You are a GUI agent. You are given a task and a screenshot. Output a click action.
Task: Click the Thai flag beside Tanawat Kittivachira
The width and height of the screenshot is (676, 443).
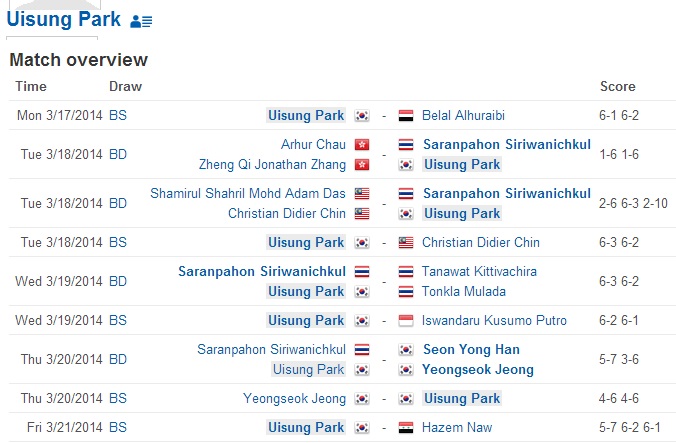coord(406,271)
